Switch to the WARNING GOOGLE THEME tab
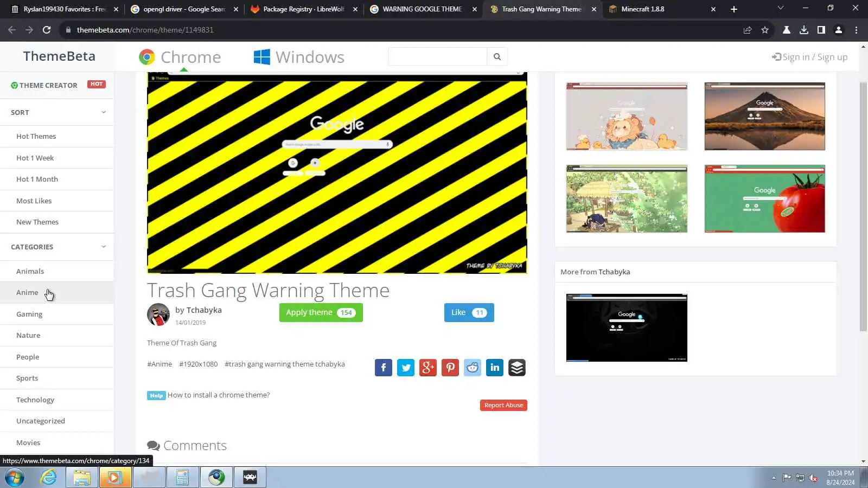The width and height of the screenshot is (868, 488). (423, 9)
